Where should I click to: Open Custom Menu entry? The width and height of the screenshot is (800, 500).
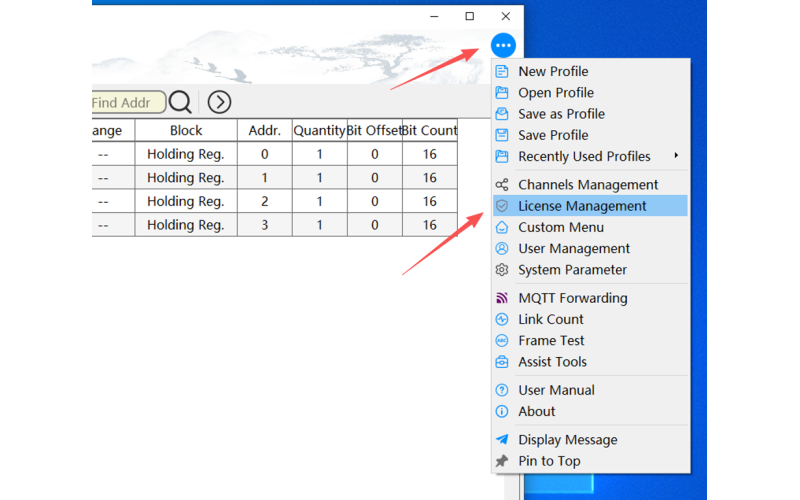[590, 228]
